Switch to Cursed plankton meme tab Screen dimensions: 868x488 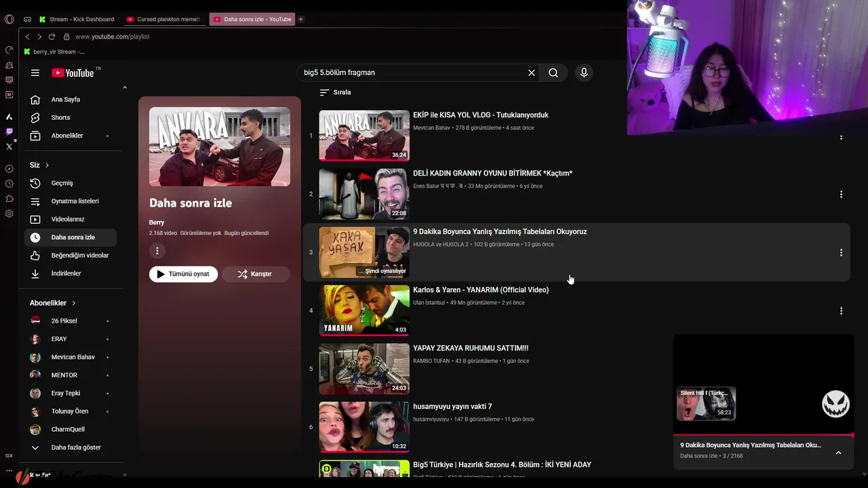[163, 19]
